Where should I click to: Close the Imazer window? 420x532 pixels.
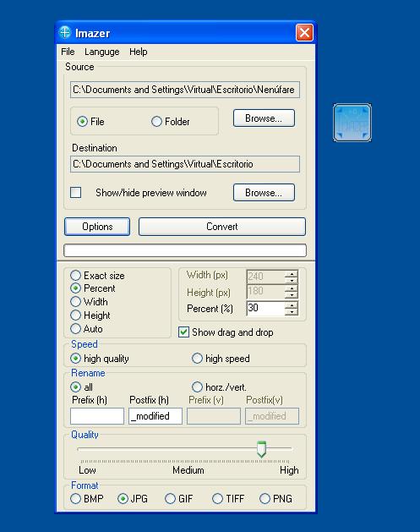pos(304,33)
